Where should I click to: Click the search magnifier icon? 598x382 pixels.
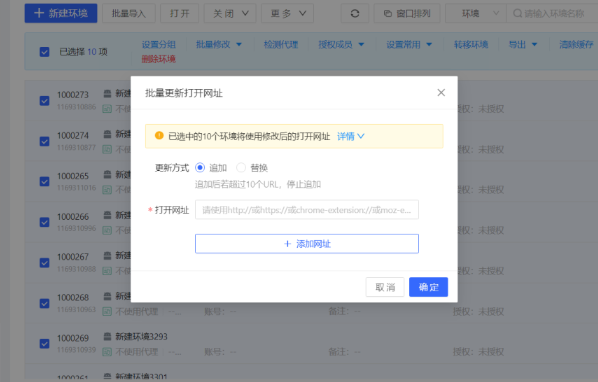pyautogui.click(x=517, y=14)
